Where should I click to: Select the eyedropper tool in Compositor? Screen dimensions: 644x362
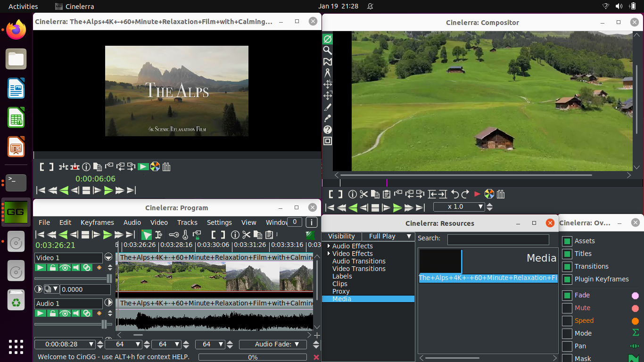tap(328, 118)
